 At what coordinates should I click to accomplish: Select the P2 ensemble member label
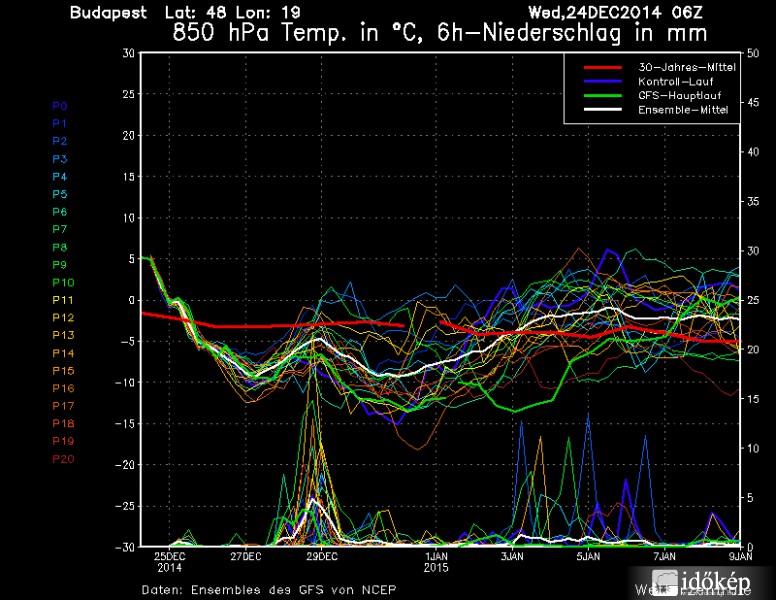[x=60, y=141]
